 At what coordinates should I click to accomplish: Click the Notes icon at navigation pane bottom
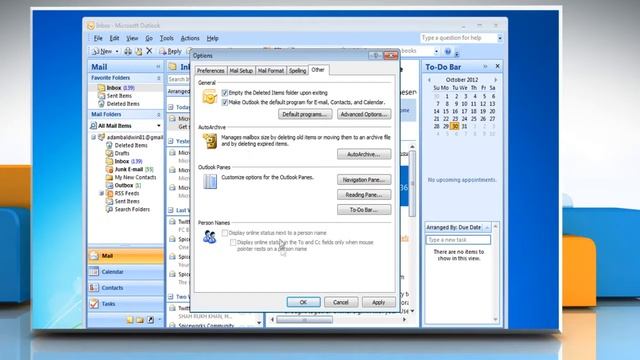tap(130, 320)
